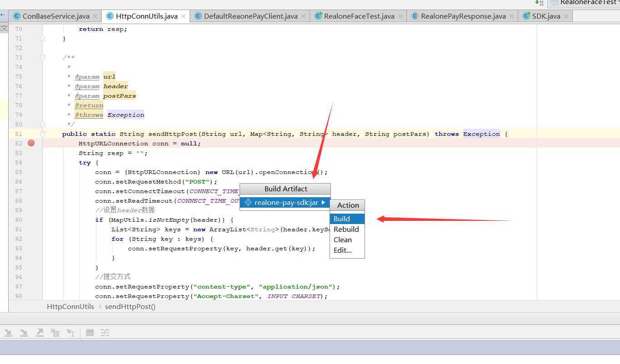Click the fold end marker at line 71
Screen dimensions: 620x364
[42, 38]
